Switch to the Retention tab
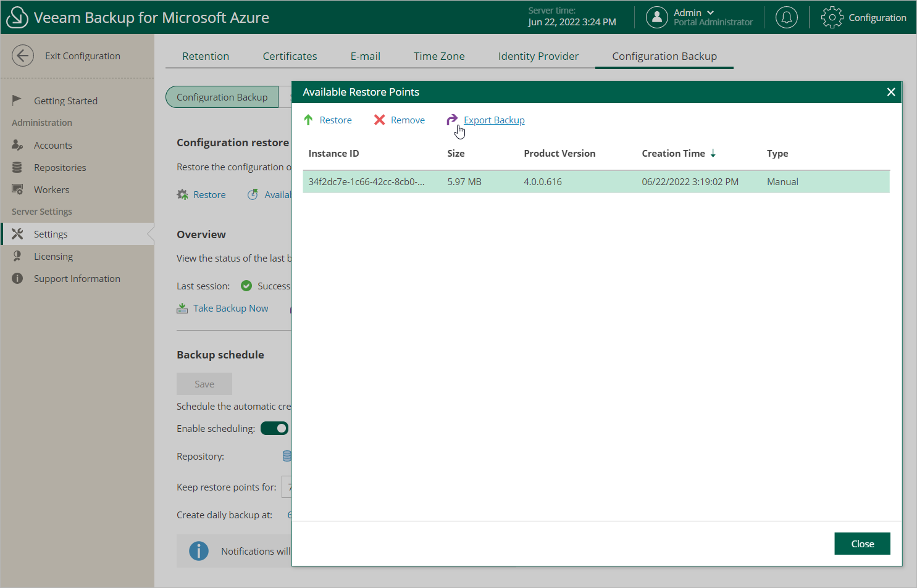 206,56
